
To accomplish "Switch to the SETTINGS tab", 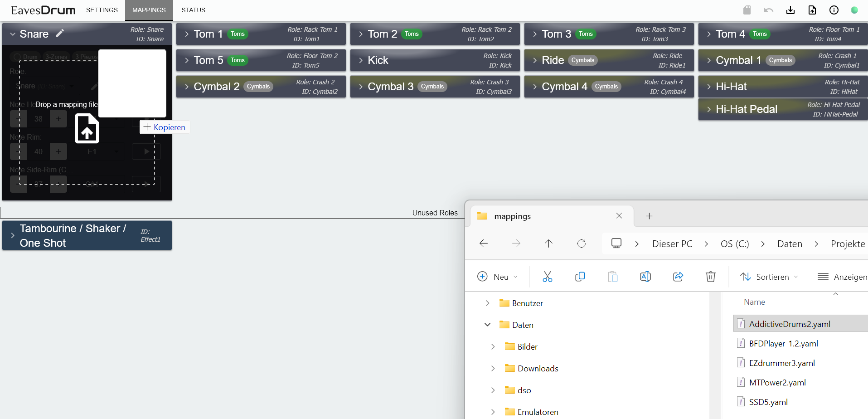I will click(x=102, y=10).
